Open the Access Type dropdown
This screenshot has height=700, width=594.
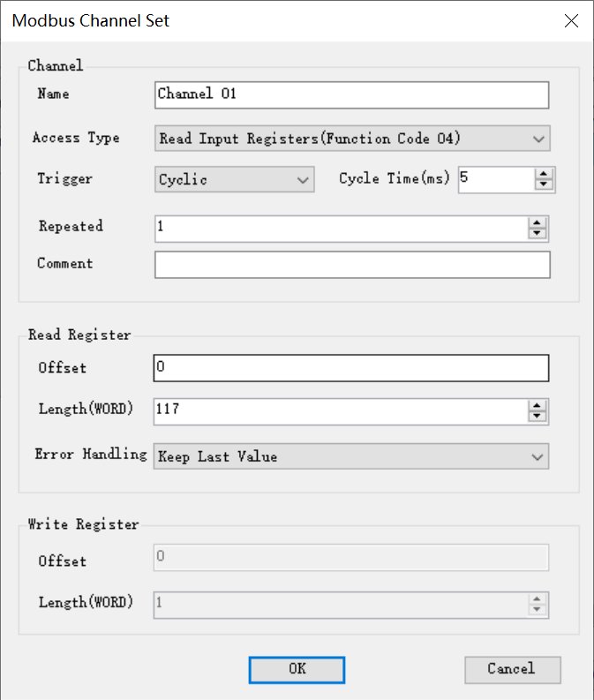coord(352,139)
